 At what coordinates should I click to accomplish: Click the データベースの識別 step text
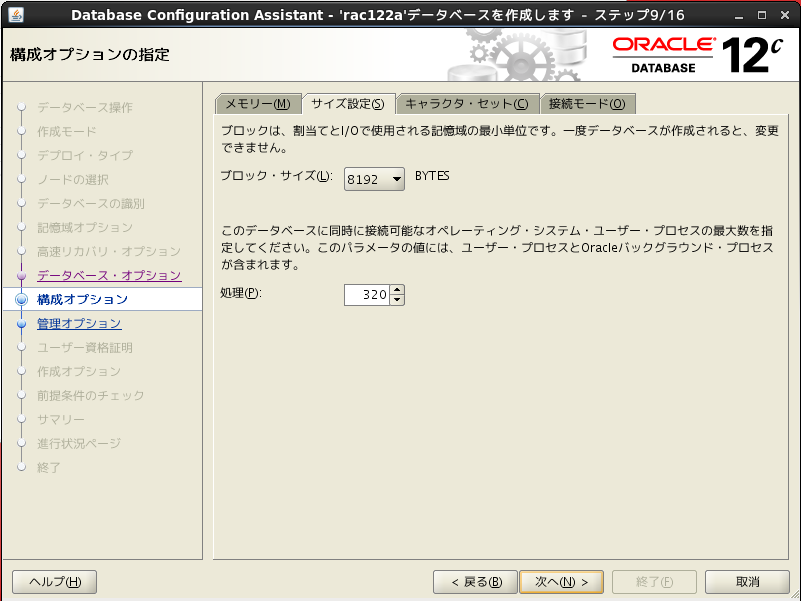[x=91, y=203]
